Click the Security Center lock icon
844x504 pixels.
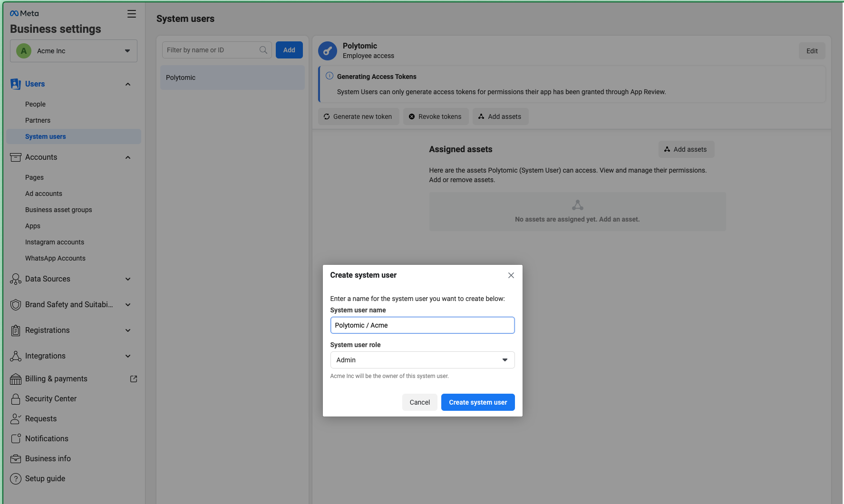[16, 399]
